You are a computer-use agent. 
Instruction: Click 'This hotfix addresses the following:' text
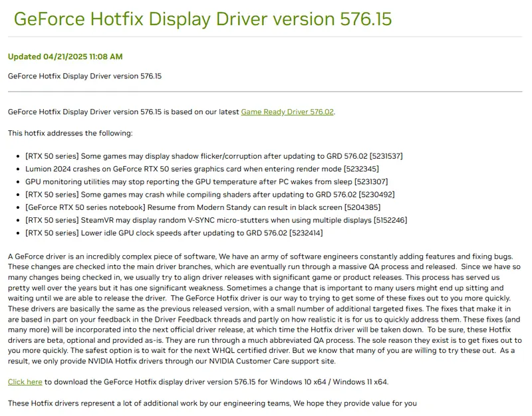[x=70, y=133]
